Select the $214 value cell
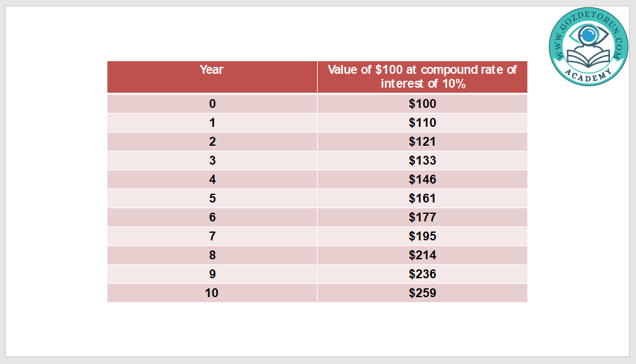This screenshot has width=636, height=364. 422,255
